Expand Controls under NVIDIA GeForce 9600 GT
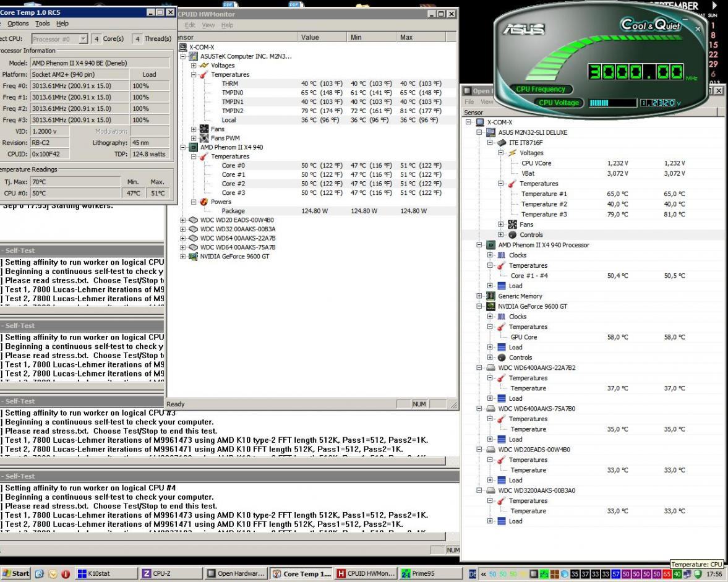Image resolution: width=728 pixels, height=582 pixels. [x=490, y=357]
